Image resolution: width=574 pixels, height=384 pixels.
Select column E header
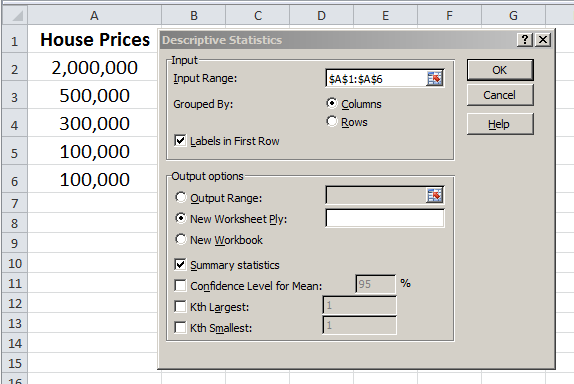click(385, 16)
